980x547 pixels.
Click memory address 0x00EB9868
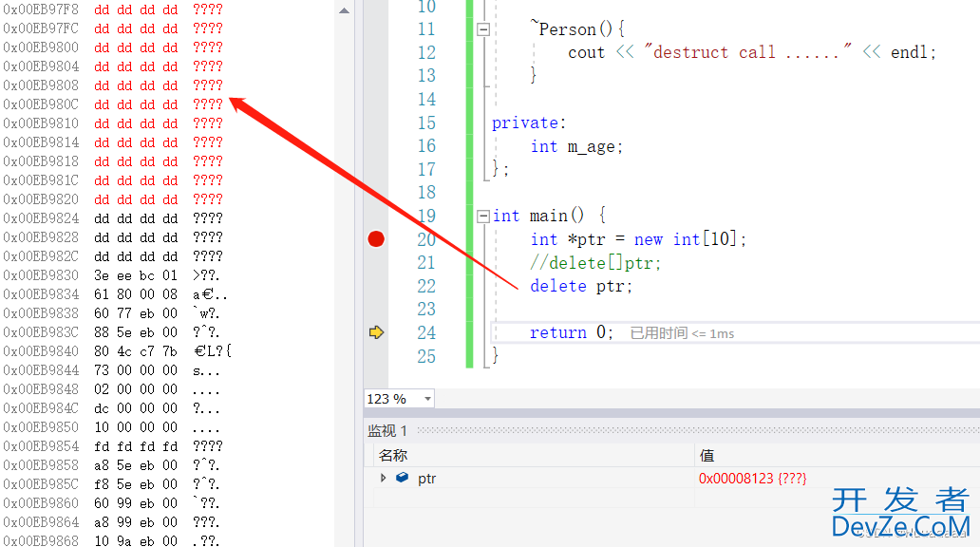41,541
